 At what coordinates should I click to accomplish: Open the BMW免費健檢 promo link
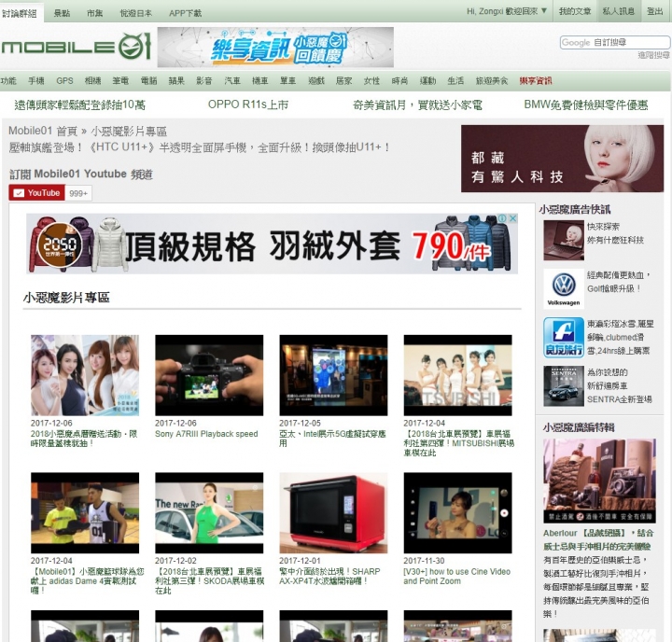[586, 105]
